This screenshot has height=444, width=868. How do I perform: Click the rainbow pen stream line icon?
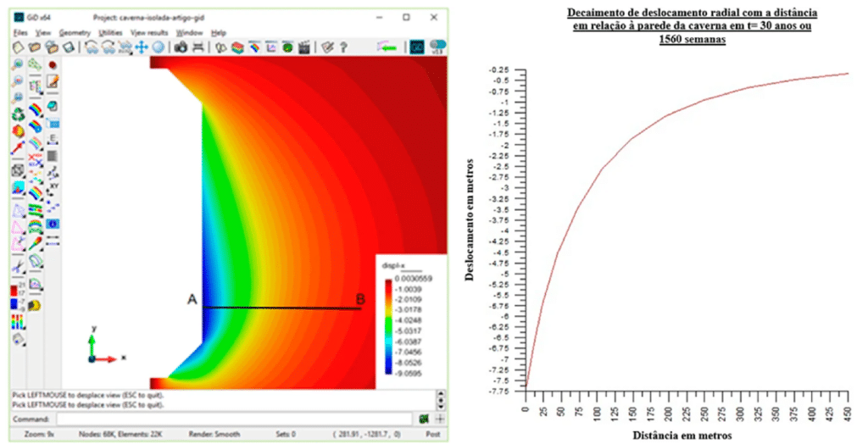click(36, 243)
